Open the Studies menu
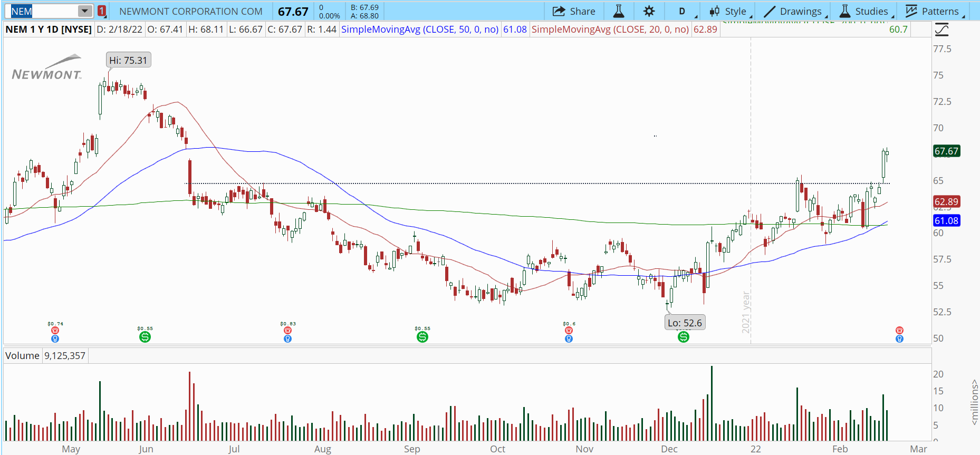This screenshot has height=455, width=980. click(866, 11)
